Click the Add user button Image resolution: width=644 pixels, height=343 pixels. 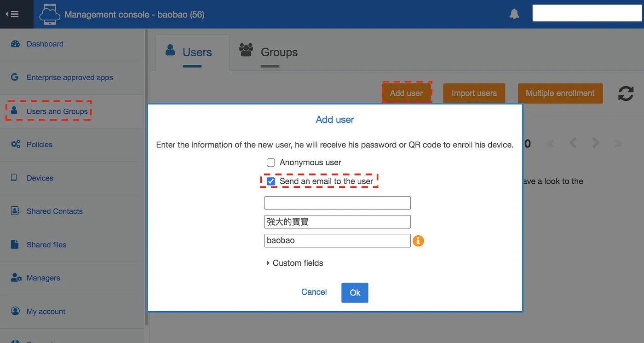pyautogui.click(x=406, y=93)
